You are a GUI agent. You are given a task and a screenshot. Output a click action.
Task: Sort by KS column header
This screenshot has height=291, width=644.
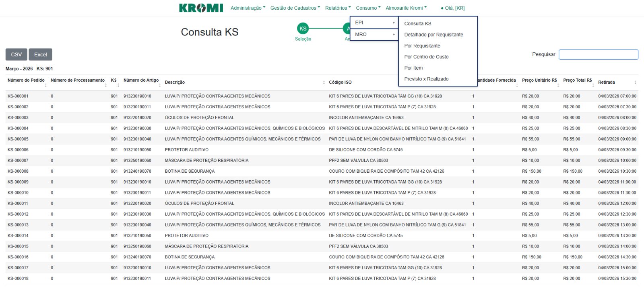tap(115, 82)
